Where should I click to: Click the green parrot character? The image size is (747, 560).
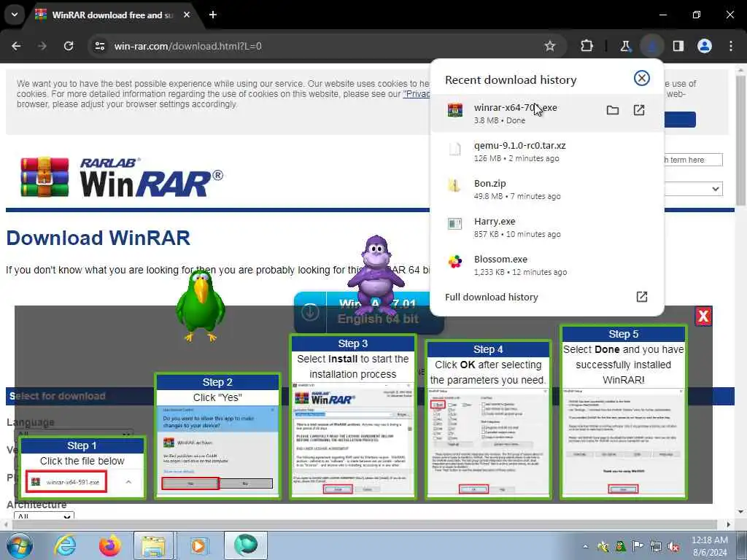tap(201, 306)
